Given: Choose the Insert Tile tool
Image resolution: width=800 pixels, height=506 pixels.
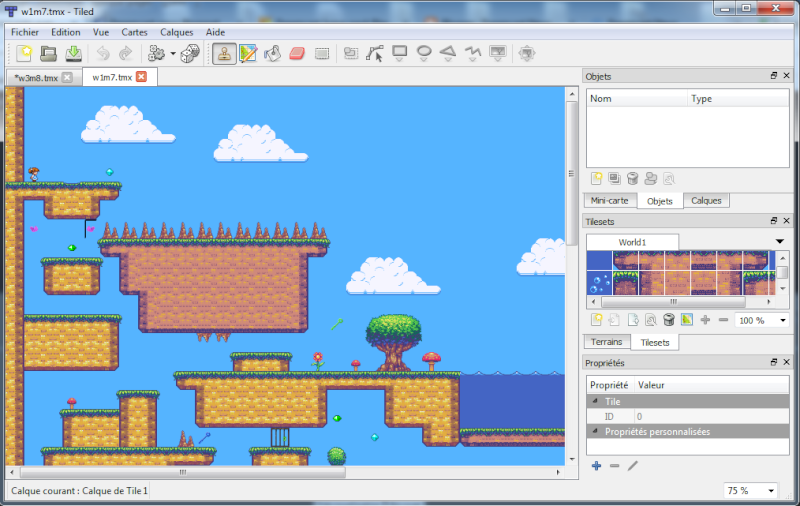Looking at the screenshot, I should 497,53.
